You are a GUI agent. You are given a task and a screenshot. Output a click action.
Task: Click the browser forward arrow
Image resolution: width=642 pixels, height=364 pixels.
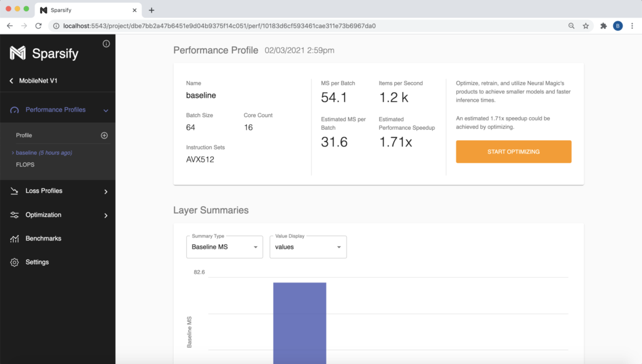pyautogui.click(x=24, y=26)
